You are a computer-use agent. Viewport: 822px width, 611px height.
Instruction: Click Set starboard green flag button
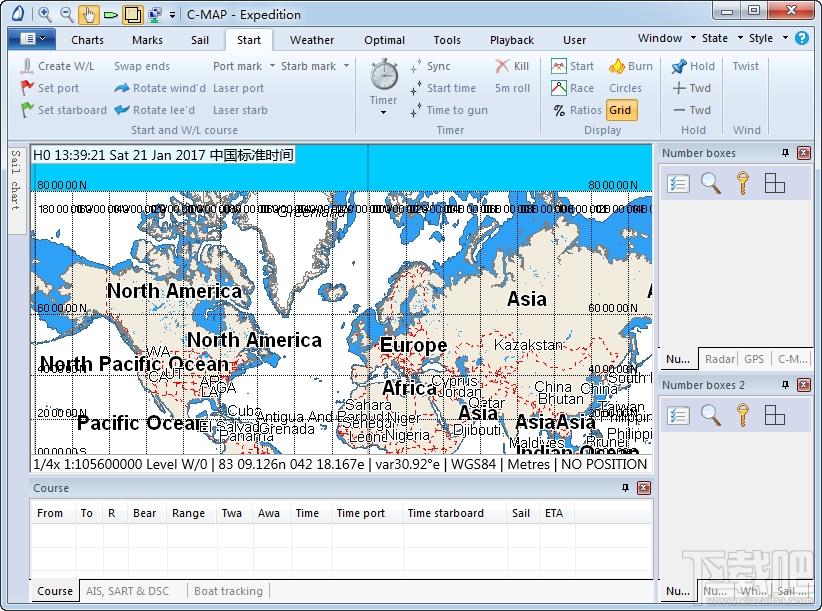point(63,110)
